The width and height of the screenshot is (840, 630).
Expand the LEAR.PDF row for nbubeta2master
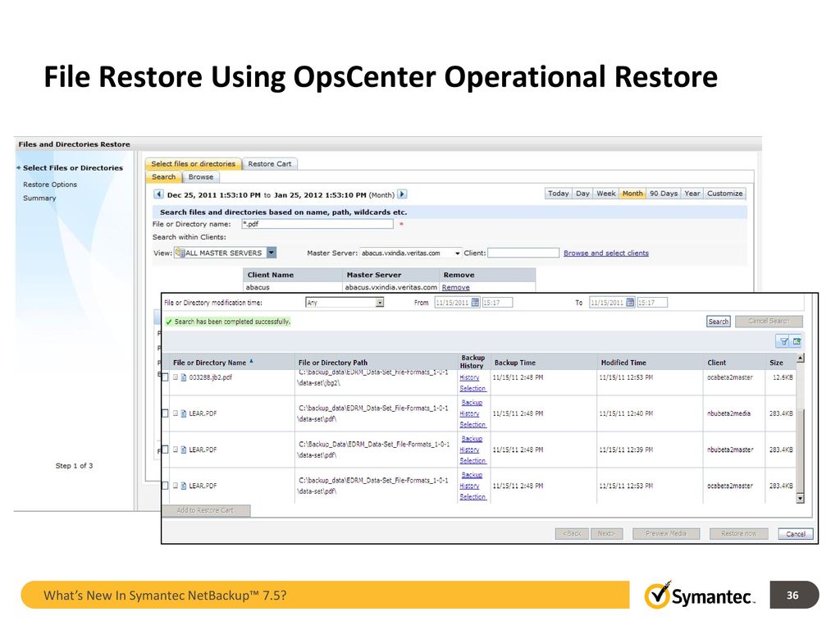click(x=176, y=450)
